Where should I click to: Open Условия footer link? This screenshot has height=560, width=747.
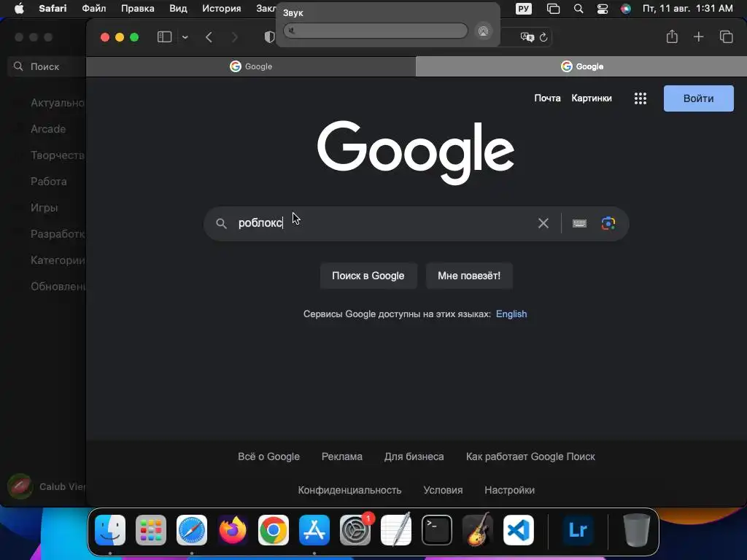click(443, 490)
